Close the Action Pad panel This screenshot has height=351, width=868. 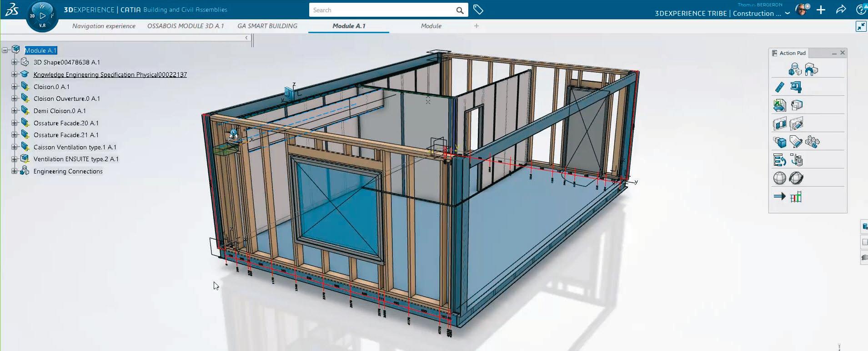843,53
